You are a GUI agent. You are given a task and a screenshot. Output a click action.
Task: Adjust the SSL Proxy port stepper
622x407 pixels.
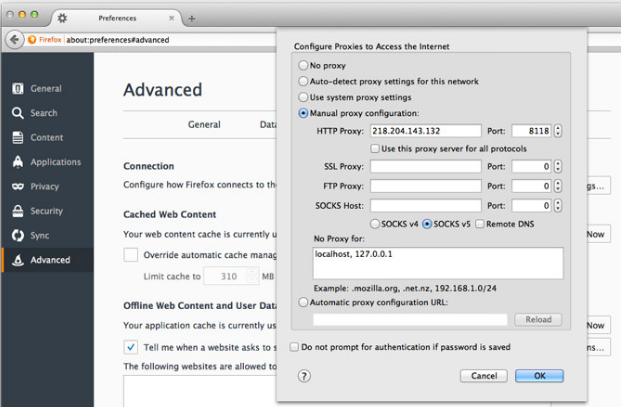pos(558,167)
